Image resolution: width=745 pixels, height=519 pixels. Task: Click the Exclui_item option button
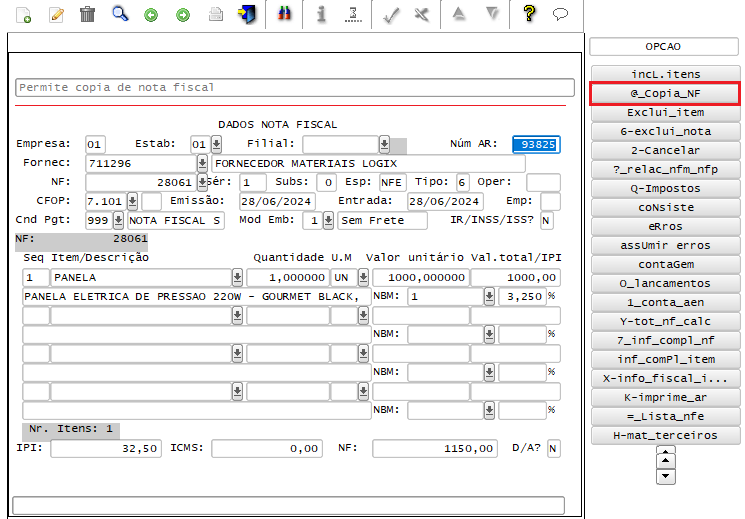point(666,113)
